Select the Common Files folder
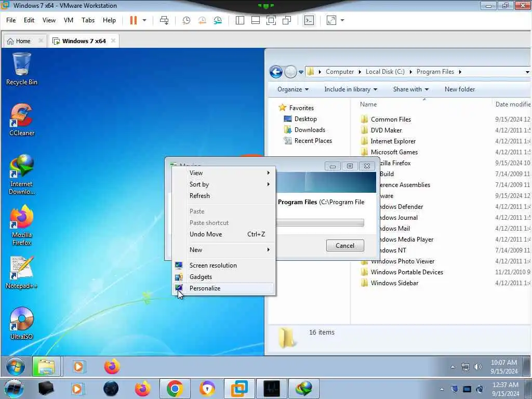Screen dimensions: 532x399 point(391,119)
